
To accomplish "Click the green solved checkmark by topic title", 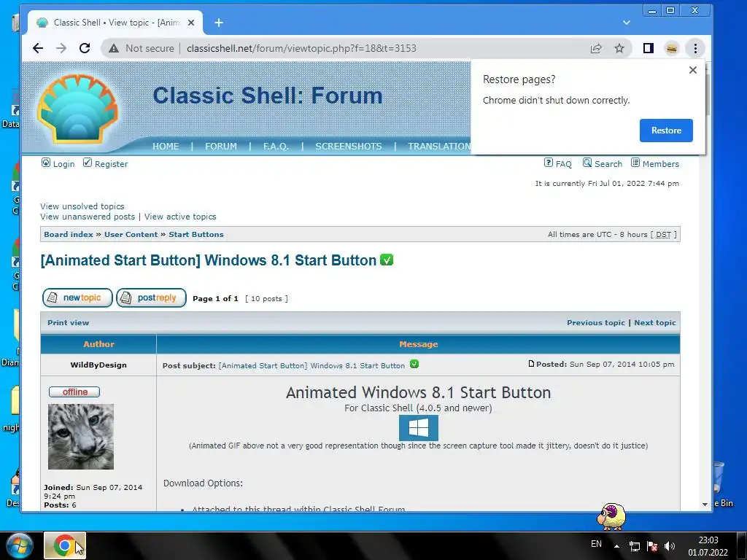I will click(387, 260).
